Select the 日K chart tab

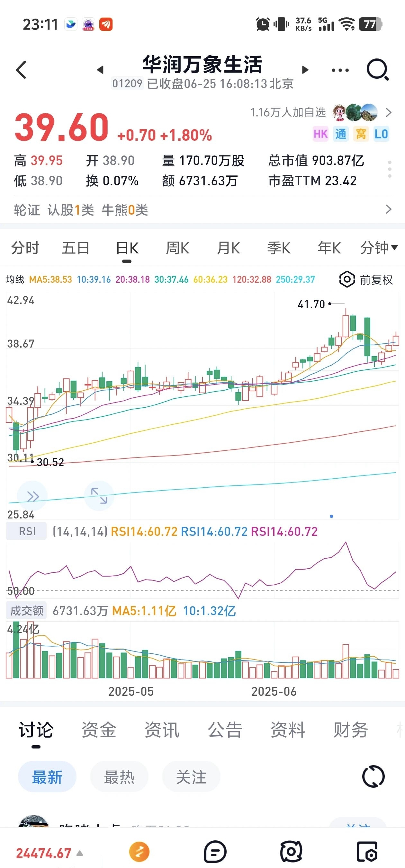click(127, 249)
